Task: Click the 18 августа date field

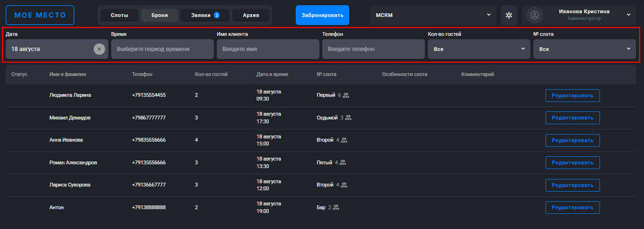Action: pyautogui.click(x=57, y=49)
